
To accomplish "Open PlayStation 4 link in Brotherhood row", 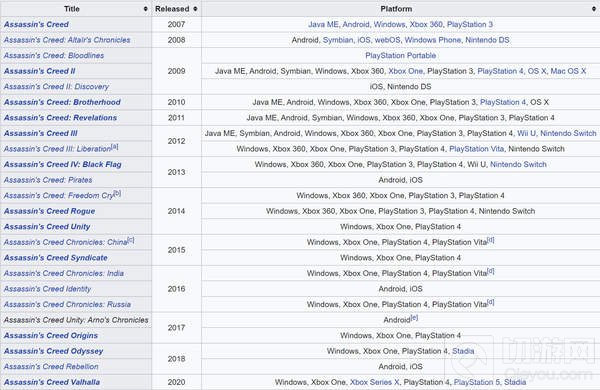I will [x=503, y=102].
